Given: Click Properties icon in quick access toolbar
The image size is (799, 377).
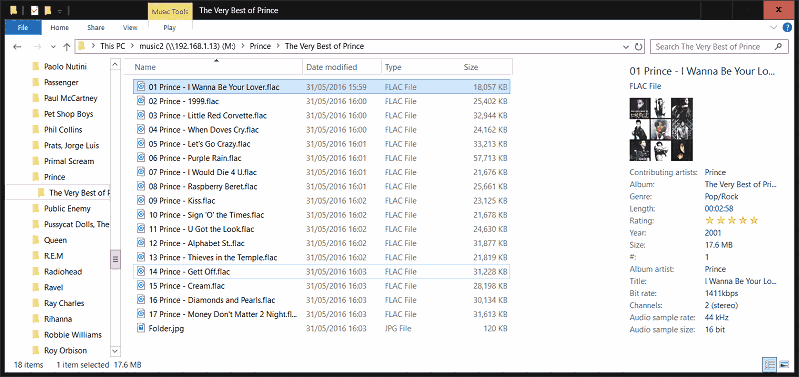Looking at the screenshot, I should (34, 10).
